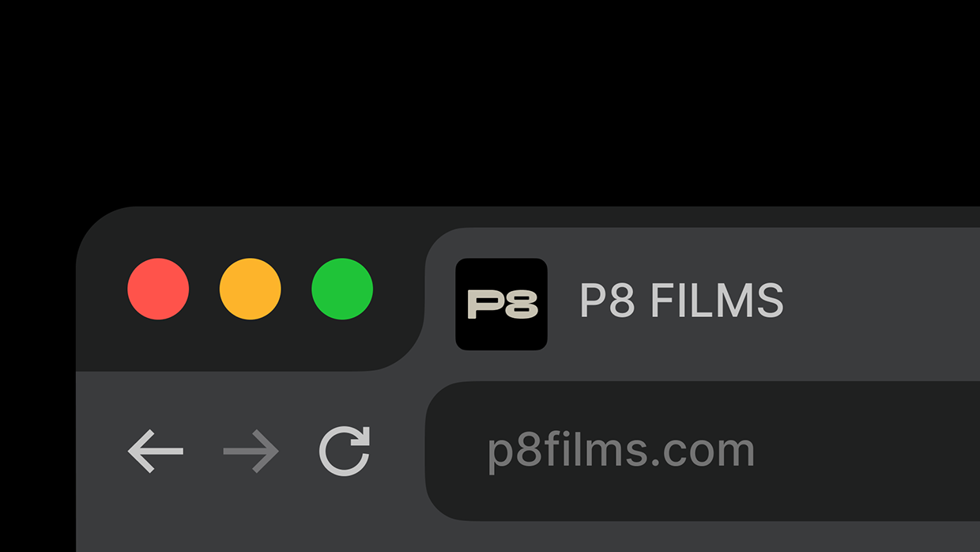Click the P8 favicon on the tab
The width and height of the screenshot is (980, 552).
tap(500, 303)
